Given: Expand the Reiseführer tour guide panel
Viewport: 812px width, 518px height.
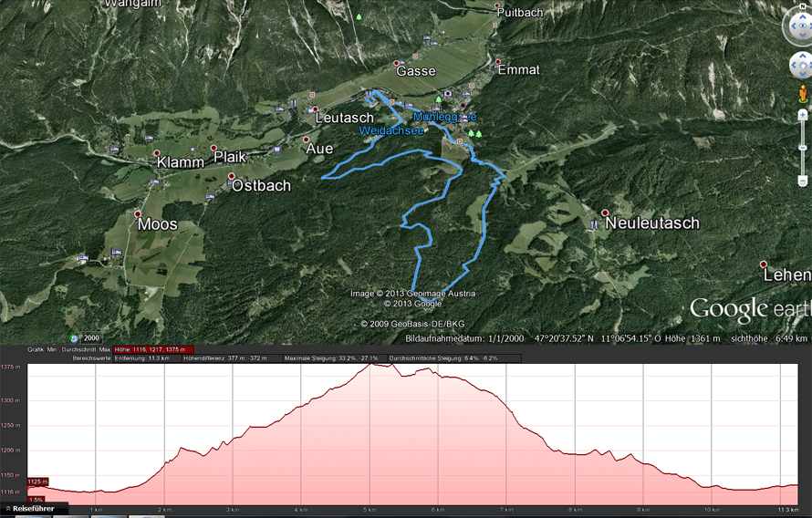Looking at the screenshot, I should tap(30, 509).
